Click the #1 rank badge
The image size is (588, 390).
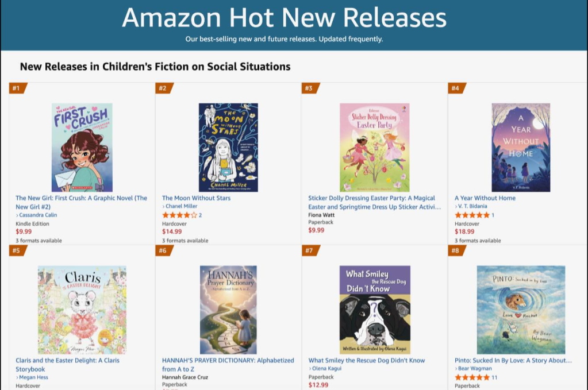click(17, 88)
